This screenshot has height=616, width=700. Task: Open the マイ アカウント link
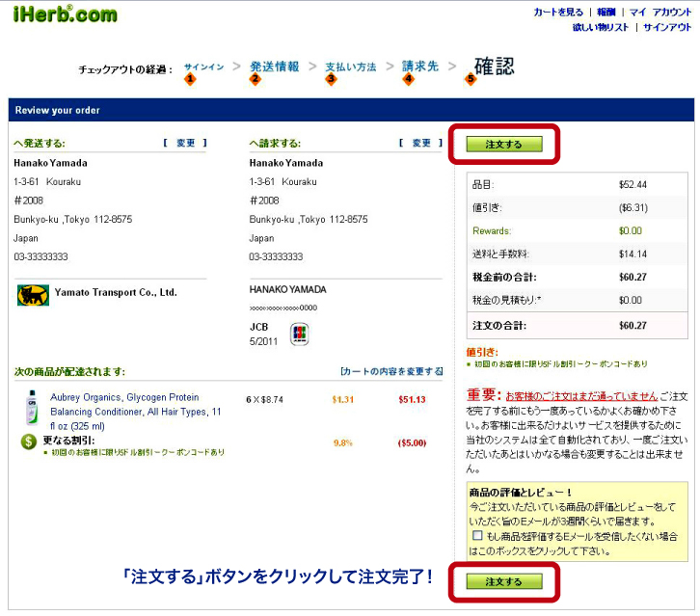coord(660,13)
